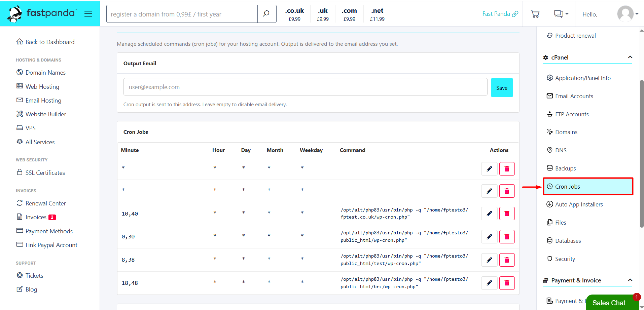644x310 pixels.
Task: Open Link Paypal Account
Action: point(47,245)
